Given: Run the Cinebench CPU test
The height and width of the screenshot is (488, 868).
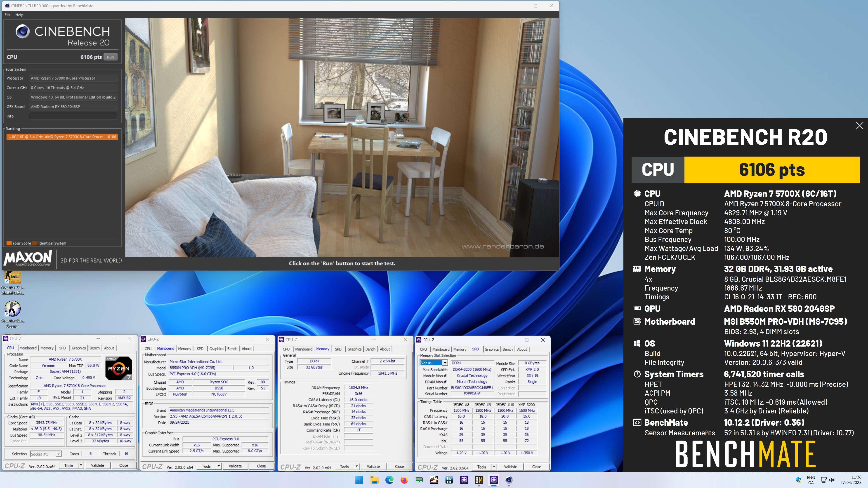Looking at the screenshot, I should (x=111, y=57).
